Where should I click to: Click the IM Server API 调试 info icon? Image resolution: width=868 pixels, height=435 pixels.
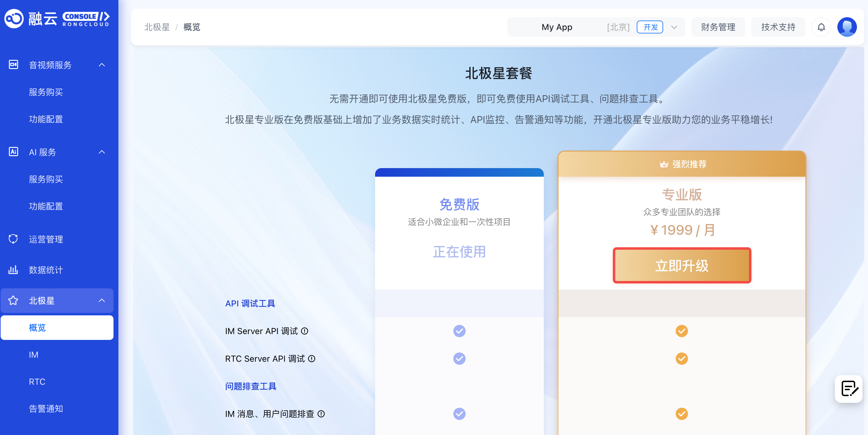[304, 331]
